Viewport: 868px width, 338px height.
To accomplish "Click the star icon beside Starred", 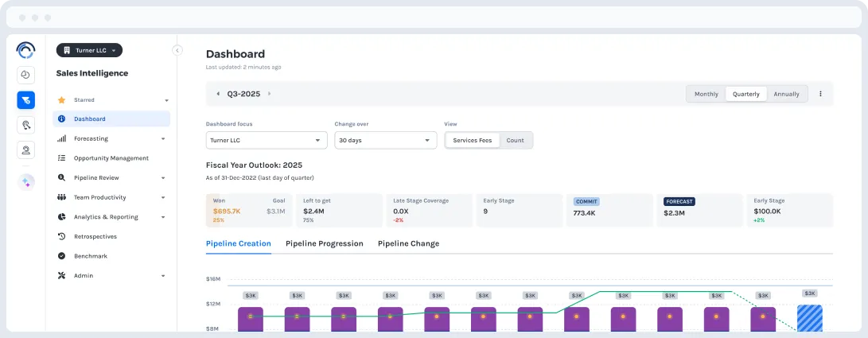I will (61, 100).
